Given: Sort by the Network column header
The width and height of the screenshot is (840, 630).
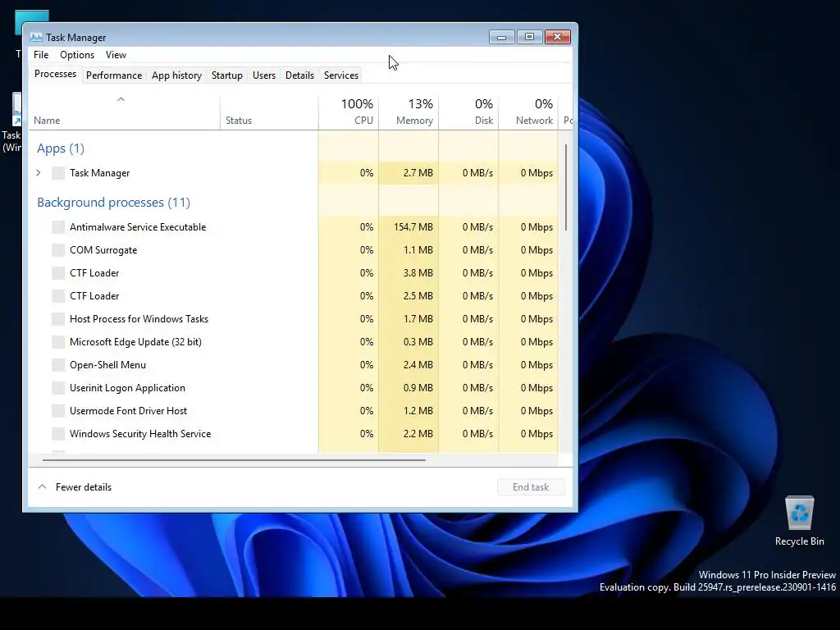Looking at the screenshot, I should (x=529, y=112).
